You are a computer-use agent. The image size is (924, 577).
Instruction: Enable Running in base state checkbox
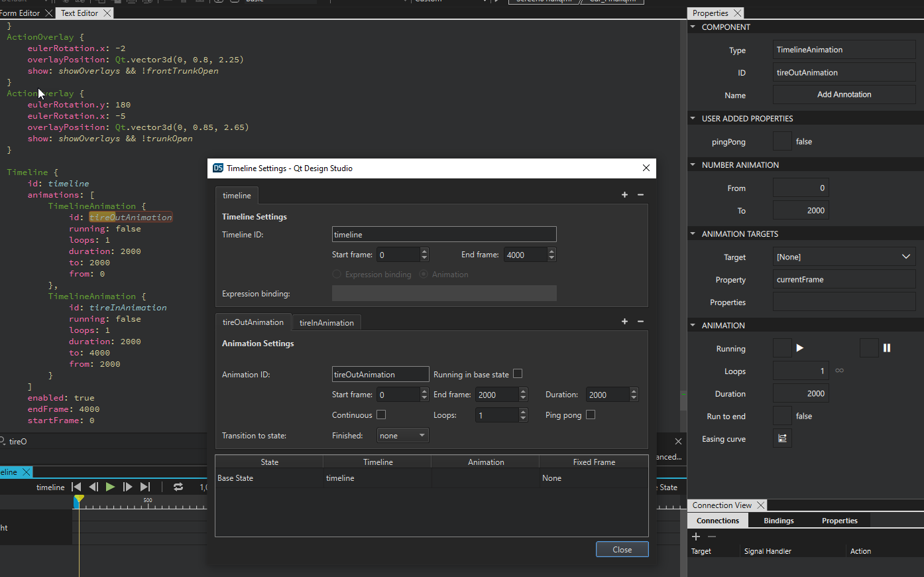(518, 374)
